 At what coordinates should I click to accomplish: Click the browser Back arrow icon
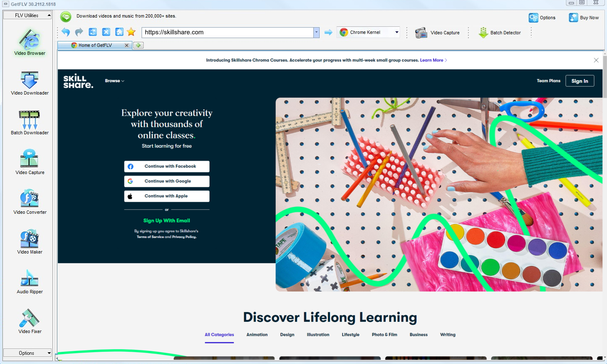pos(66,32)
